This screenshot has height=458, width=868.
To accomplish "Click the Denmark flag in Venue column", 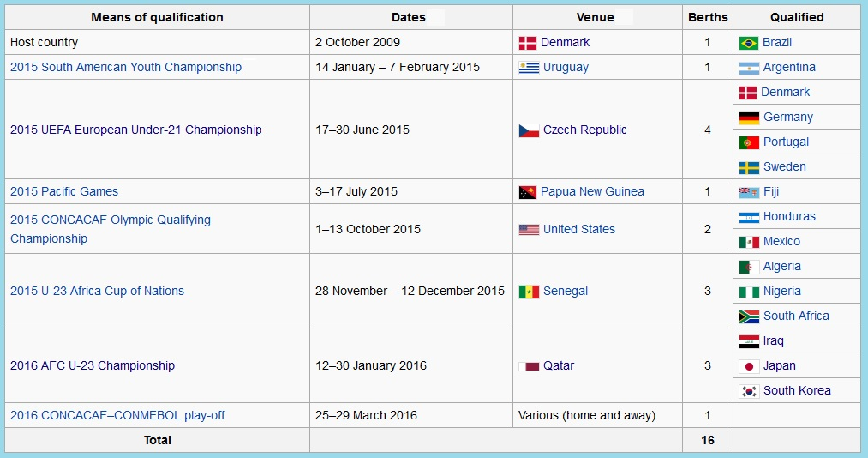I will 528,43.
